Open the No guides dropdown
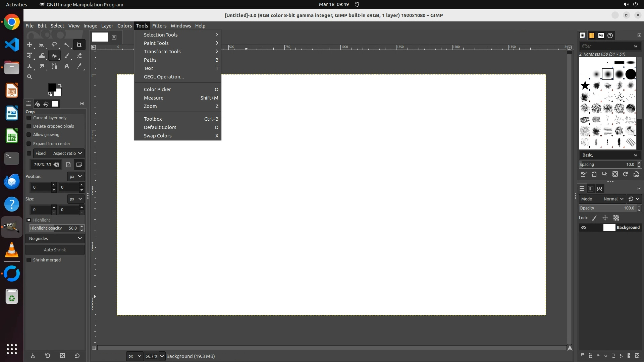 click(55, 239)
